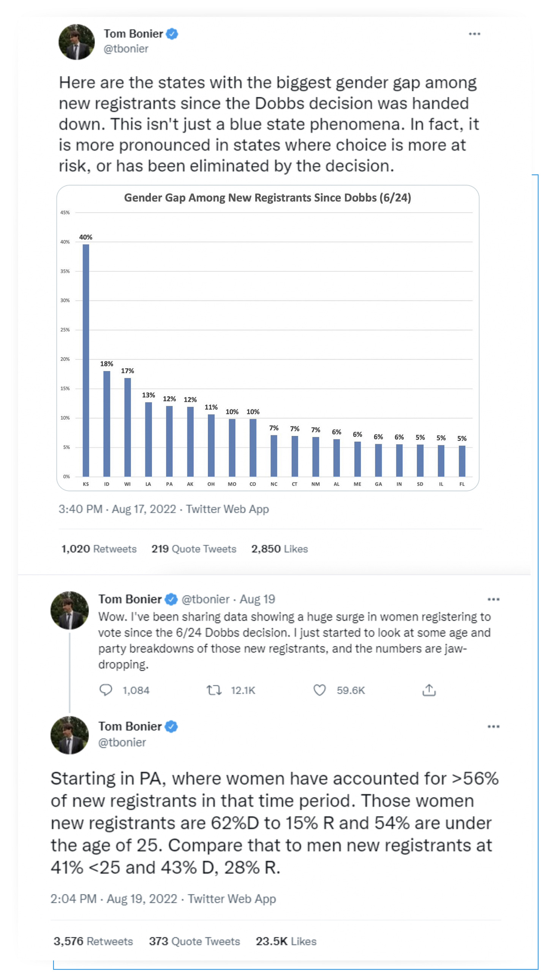Open Tom Bonier's avatar on the top tweet
553x980 pixels.
tap(76, 42)
